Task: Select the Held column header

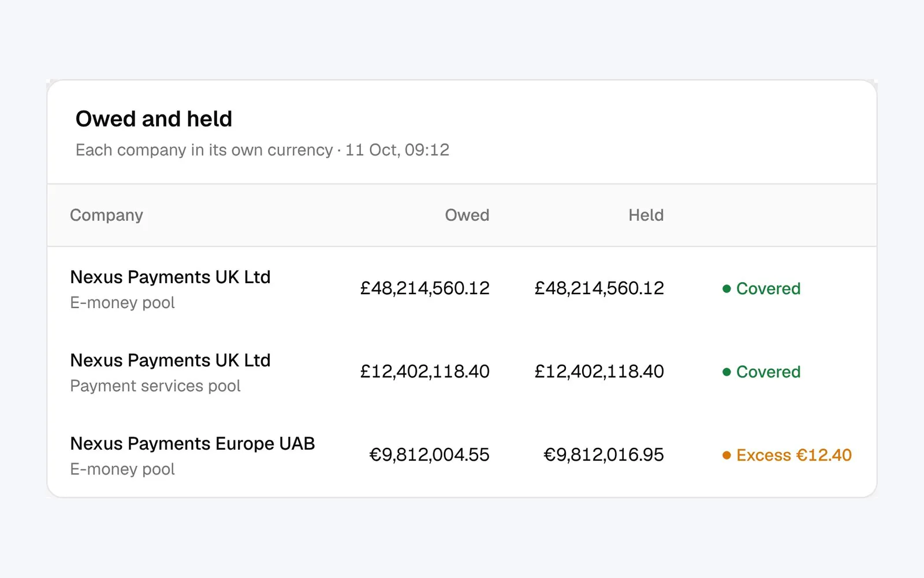Action: pos(646,215)
